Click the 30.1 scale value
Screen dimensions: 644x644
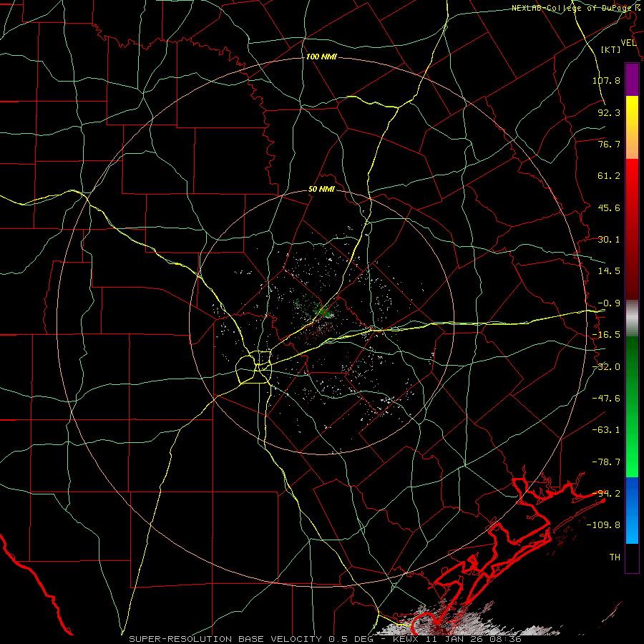[x=609, y=240]
